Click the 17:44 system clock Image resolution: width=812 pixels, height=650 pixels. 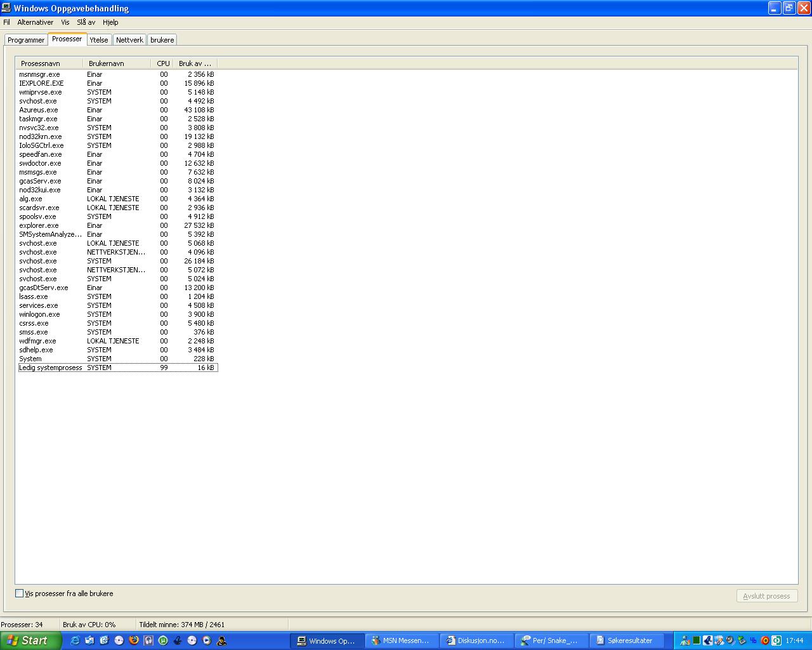pyautogui.click(x=795, y=640)
